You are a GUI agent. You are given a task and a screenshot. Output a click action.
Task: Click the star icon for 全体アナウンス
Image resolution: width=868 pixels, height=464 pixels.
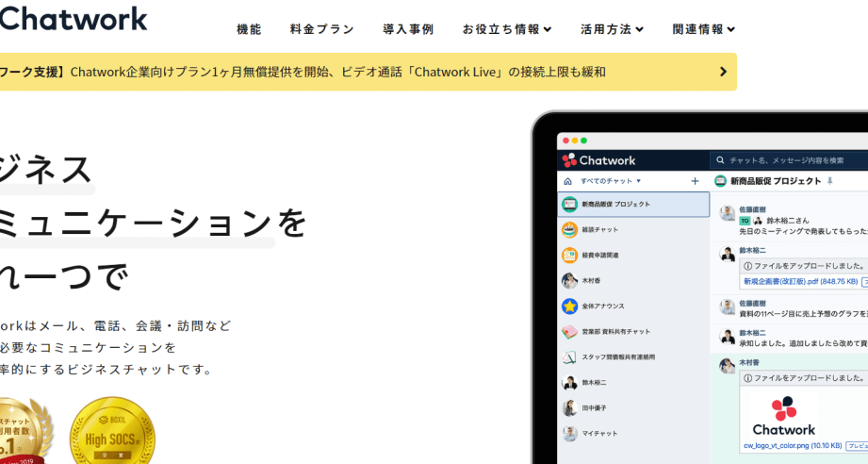(569, 307)
